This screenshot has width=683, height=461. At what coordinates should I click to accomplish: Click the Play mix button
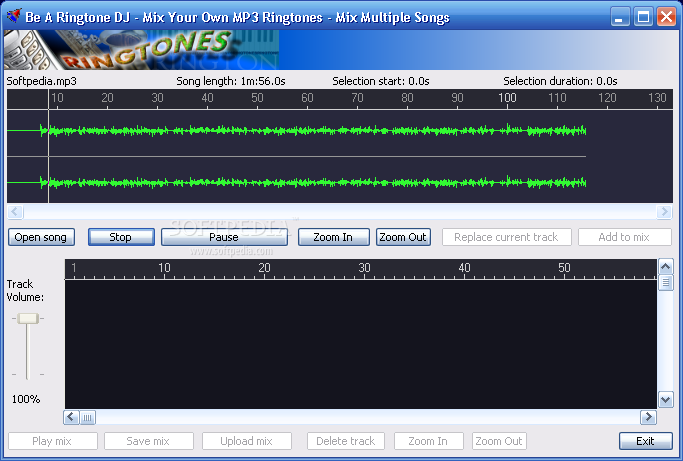pyautogui.click(x=53, y=441)
